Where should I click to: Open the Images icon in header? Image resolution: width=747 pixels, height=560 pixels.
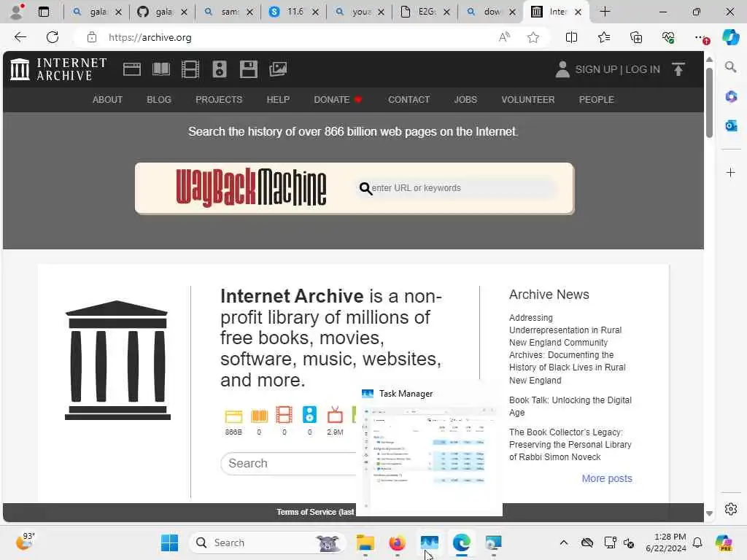[278, 69]
